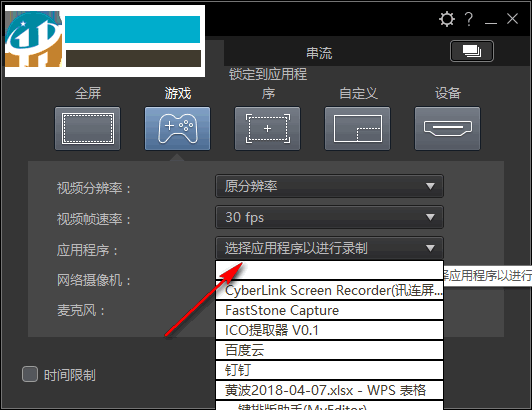Choose the Lock to Application mode icon
The image size is (532, 410).
point(267,128)
